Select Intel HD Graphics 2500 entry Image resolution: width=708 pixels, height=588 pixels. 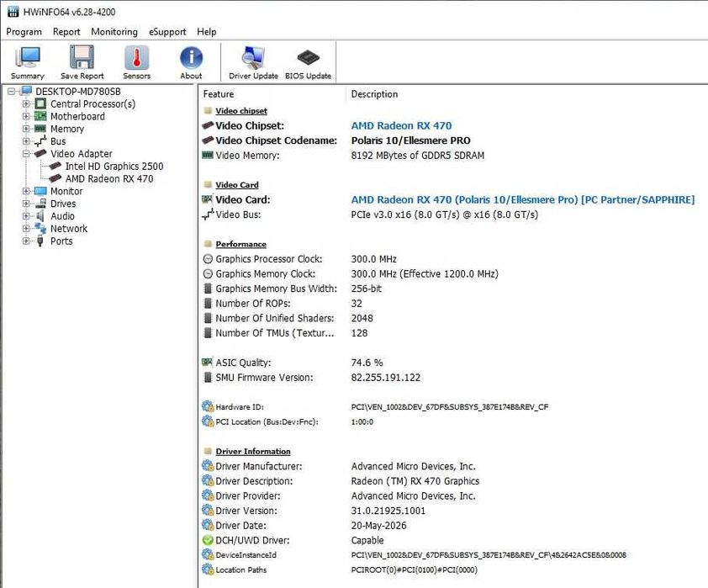pyautogui.click(x=114, y=167)
